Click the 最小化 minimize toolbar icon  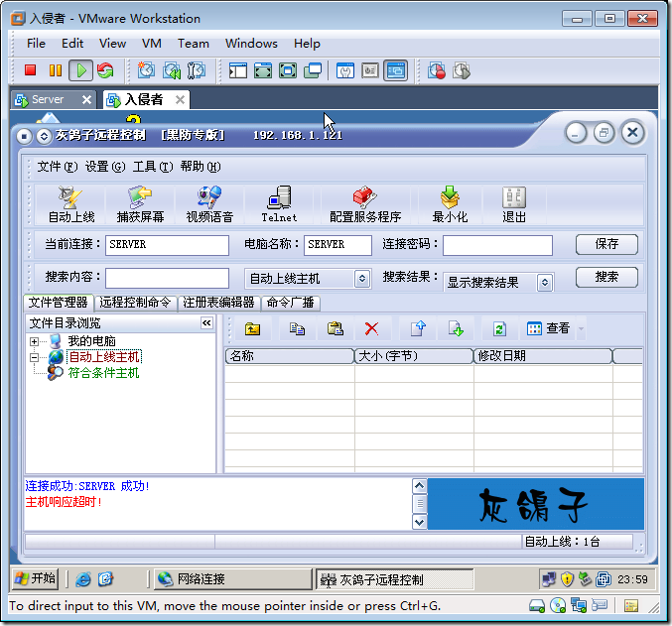coord(450,204)
